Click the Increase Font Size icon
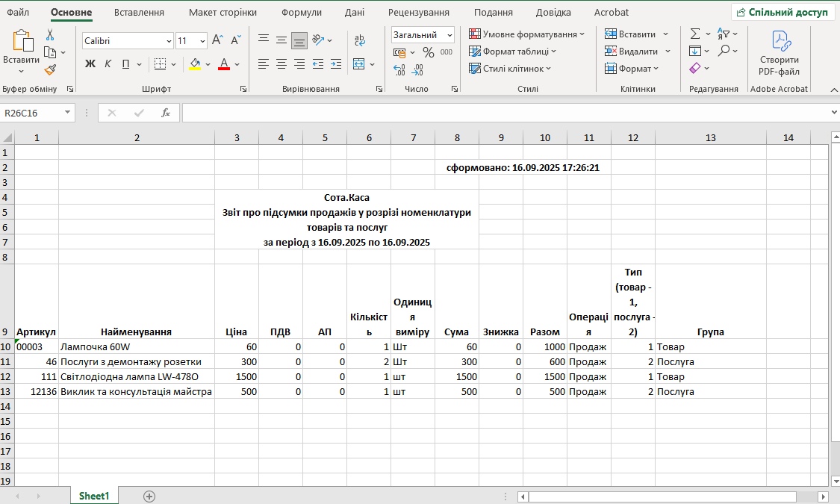This screenshot has height=504, width=840. click(217, 40)
